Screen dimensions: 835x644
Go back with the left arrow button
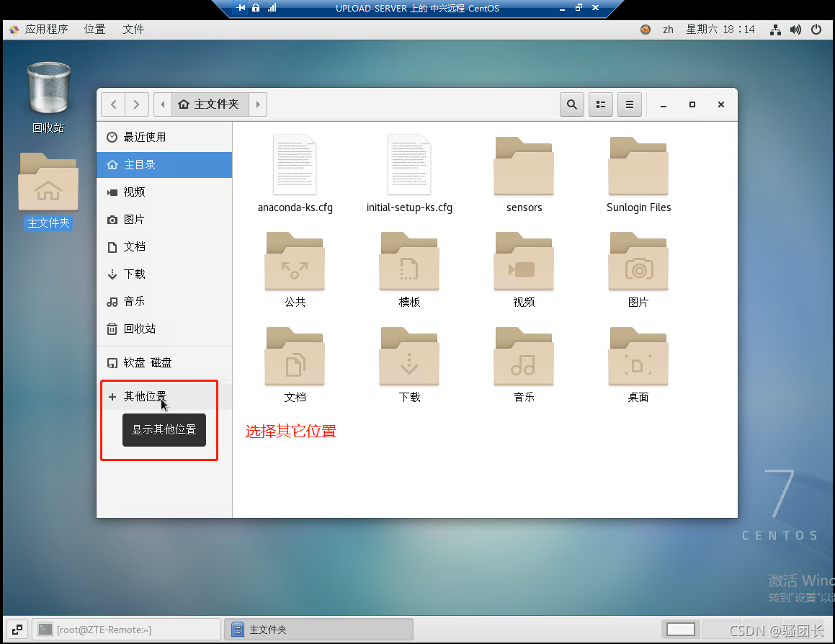[113, 104]
